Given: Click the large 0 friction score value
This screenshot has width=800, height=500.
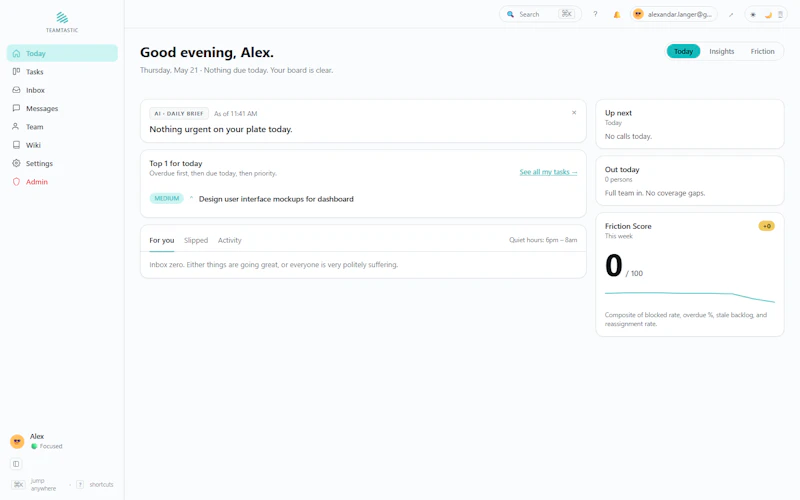Looking at the screenshot, I should 613,265.
